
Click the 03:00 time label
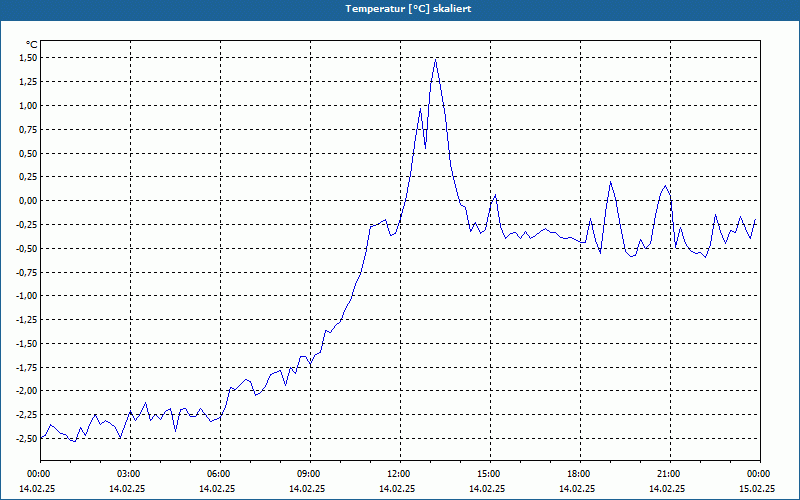pos(131,474)
